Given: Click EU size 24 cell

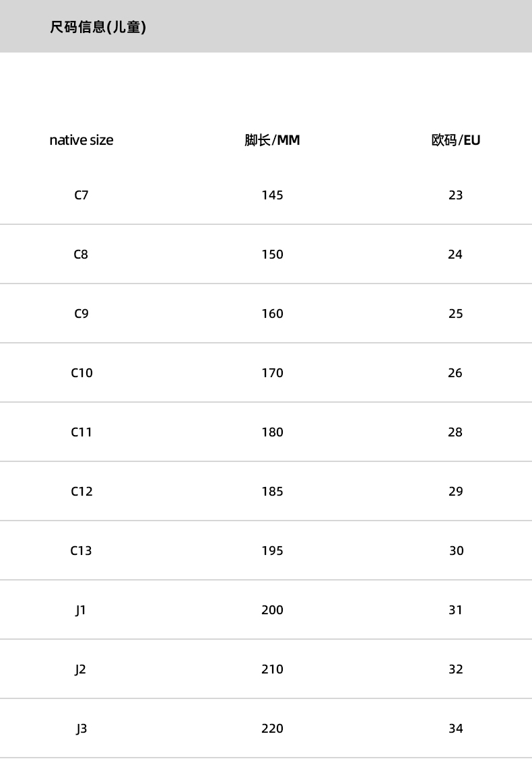Looking at the screenshot, I should coord(456,255).
